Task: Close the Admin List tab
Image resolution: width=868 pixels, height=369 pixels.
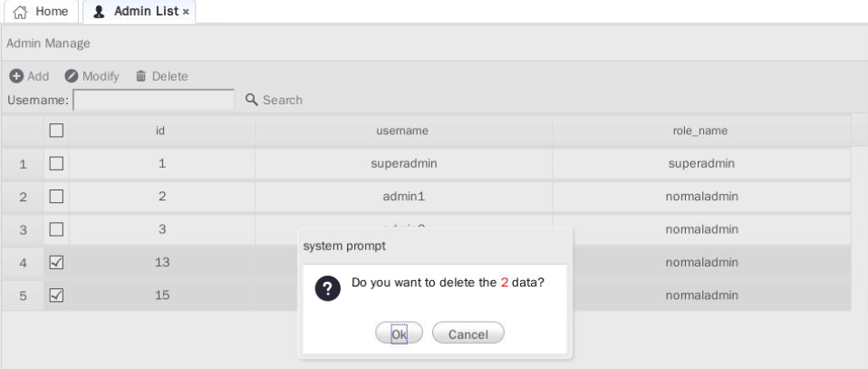Action: coord(186,12)
